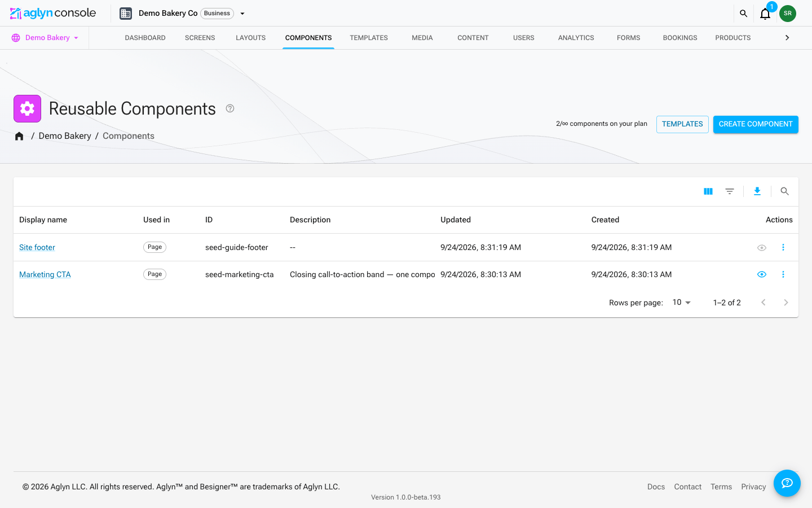
Task: Expand the Demo Bakery Co organization dropdown
Action: tap(242, 14)
